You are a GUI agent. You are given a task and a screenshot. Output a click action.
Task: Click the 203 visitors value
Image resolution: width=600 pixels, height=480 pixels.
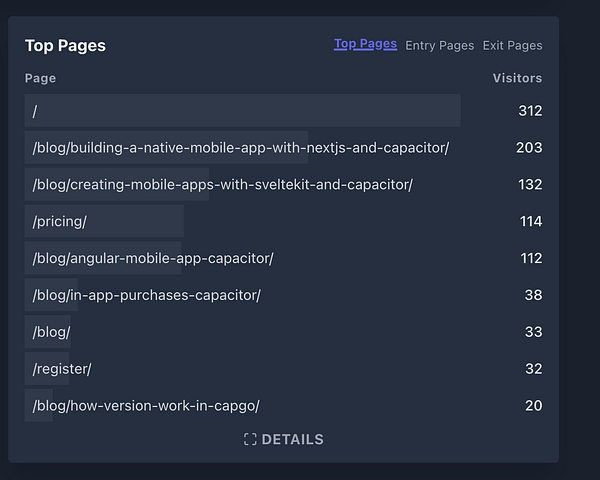[x=529, y=148]
